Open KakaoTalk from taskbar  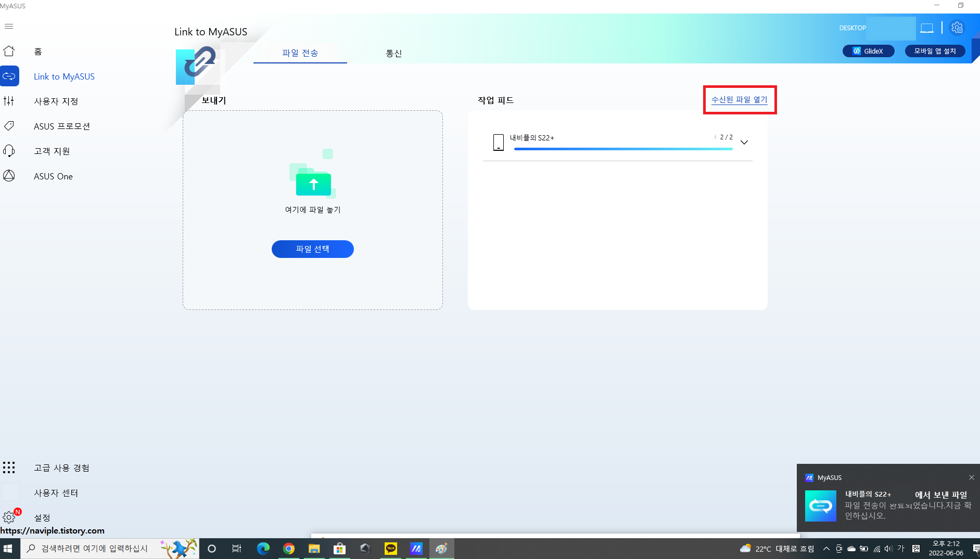point(390,549)
